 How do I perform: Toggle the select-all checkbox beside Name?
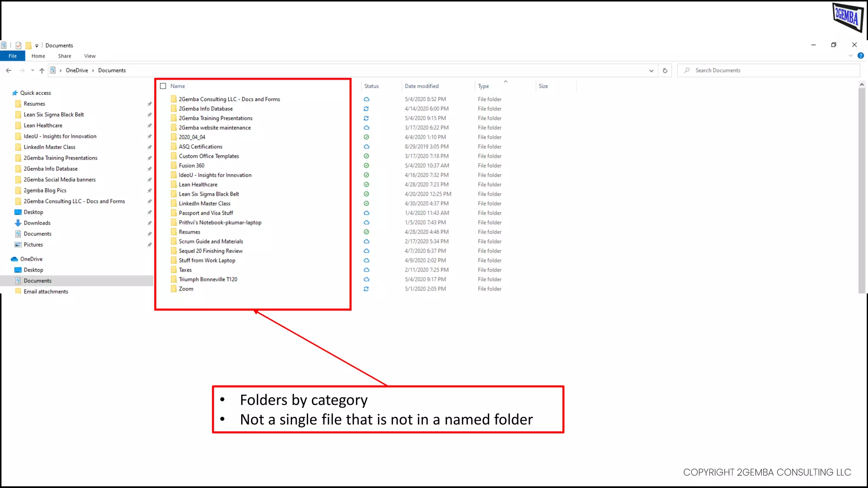point(163,86)
